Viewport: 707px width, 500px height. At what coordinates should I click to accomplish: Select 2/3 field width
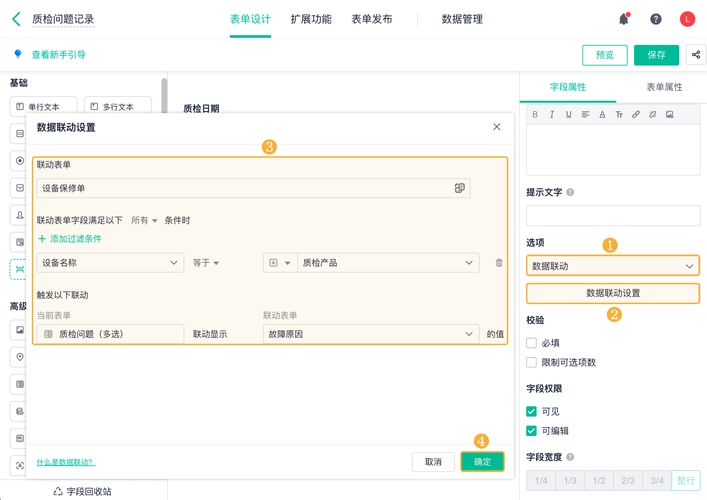pos(628,481)
